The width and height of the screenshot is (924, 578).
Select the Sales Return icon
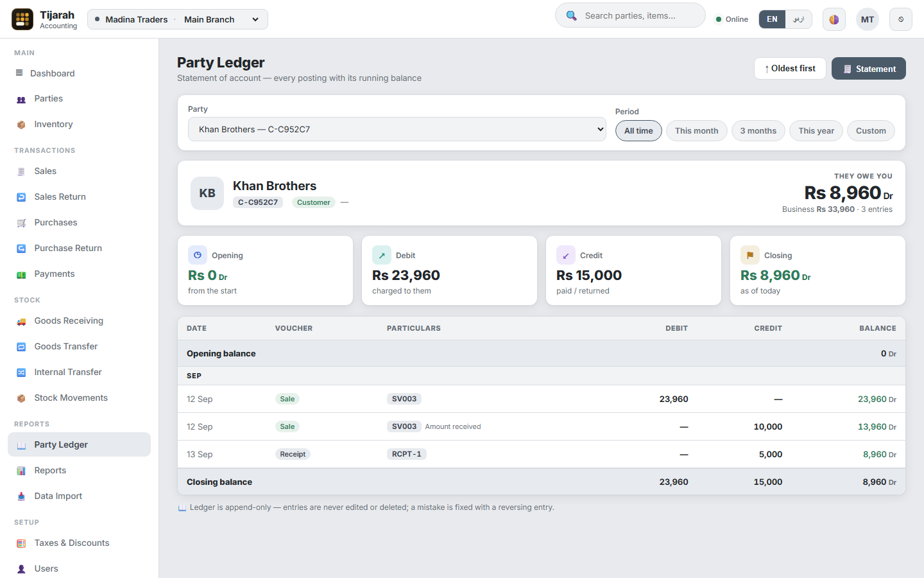[21, 197]
